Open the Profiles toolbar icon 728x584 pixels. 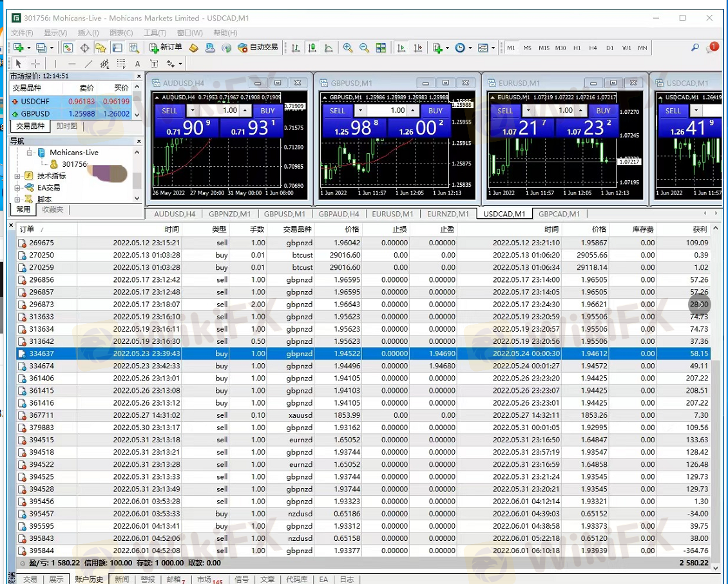41,48
